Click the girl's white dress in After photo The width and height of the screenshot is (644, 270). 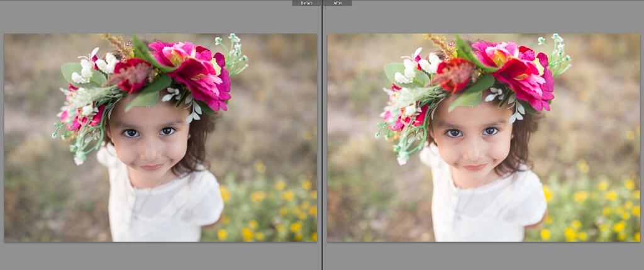coord(487,208)
